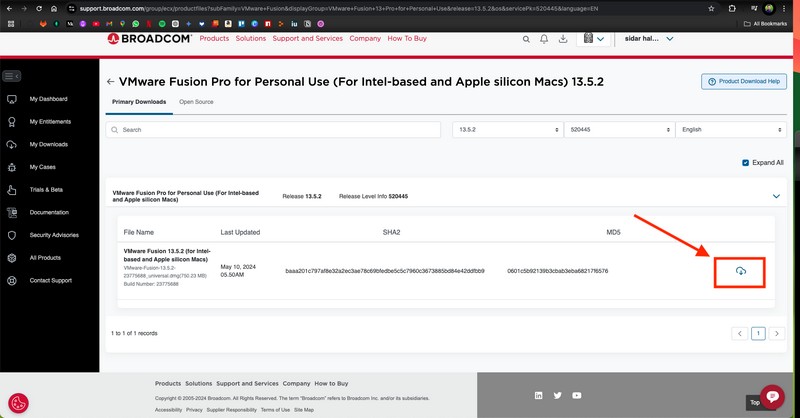This screenshot has width=800, height=418.
Task: Open My Cases bug icon in sidebar
Action: (12, 167)
